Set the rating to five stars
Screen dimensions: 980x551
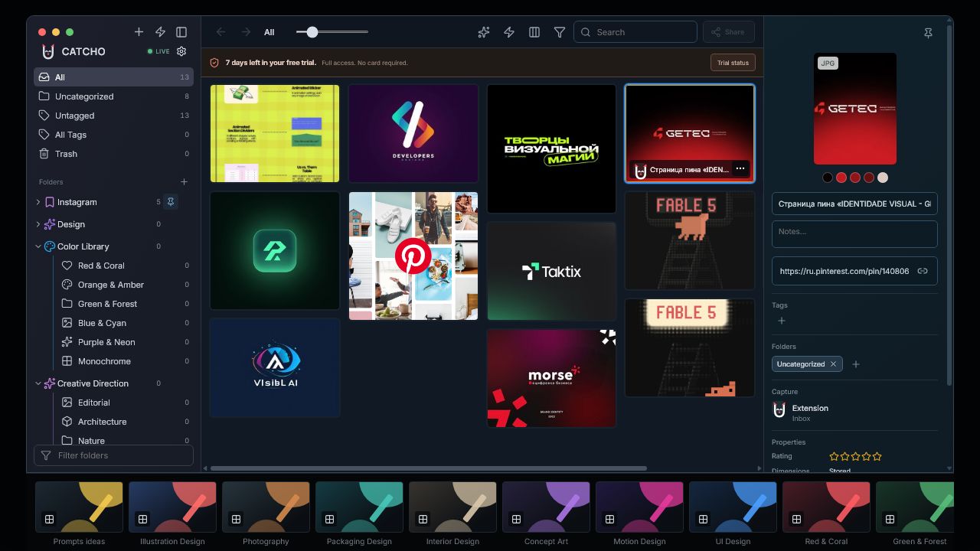coord(877,456)
